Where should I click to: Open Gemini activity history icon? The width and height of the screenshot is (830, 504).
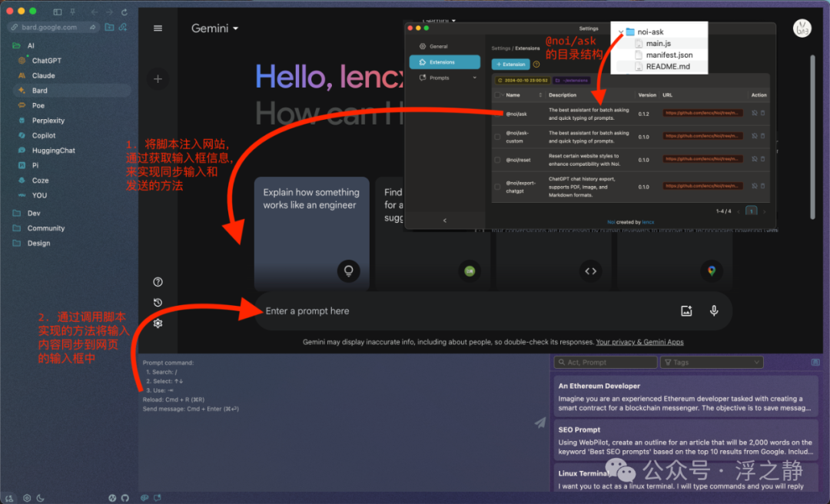pyautogui.click(x=158, y=302)
